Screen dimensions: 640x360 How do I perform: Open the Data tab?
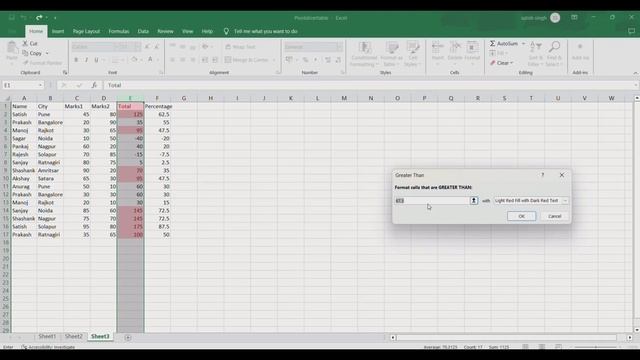(x=143, y=31)
